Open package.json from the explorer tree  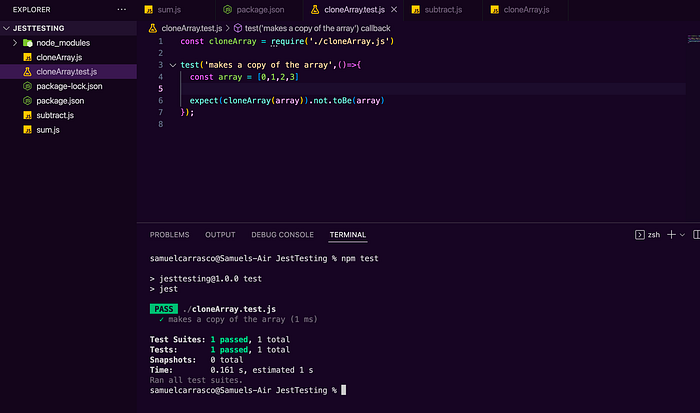(60, 101)
